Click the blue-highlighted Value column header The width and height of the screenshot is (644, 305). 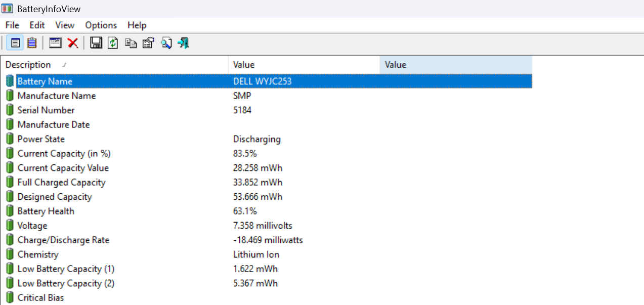pyautogui.click(x=456, y=65)
